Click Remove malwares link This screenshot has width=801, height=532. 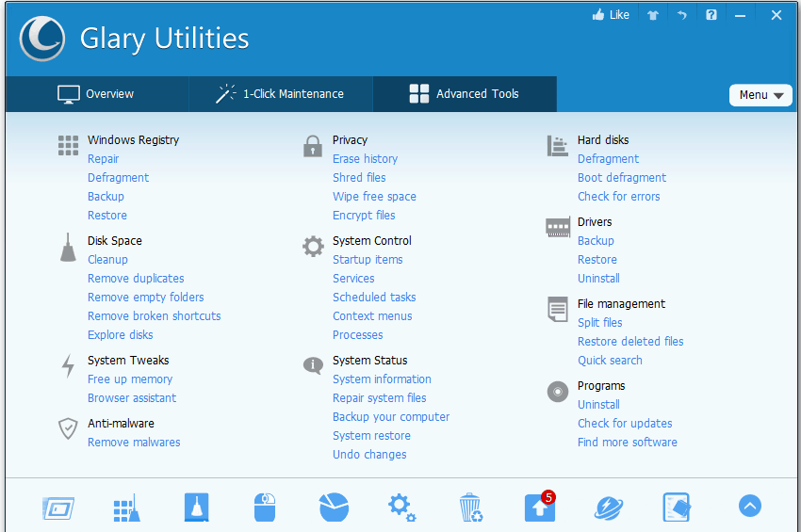(x=134, y=443)
